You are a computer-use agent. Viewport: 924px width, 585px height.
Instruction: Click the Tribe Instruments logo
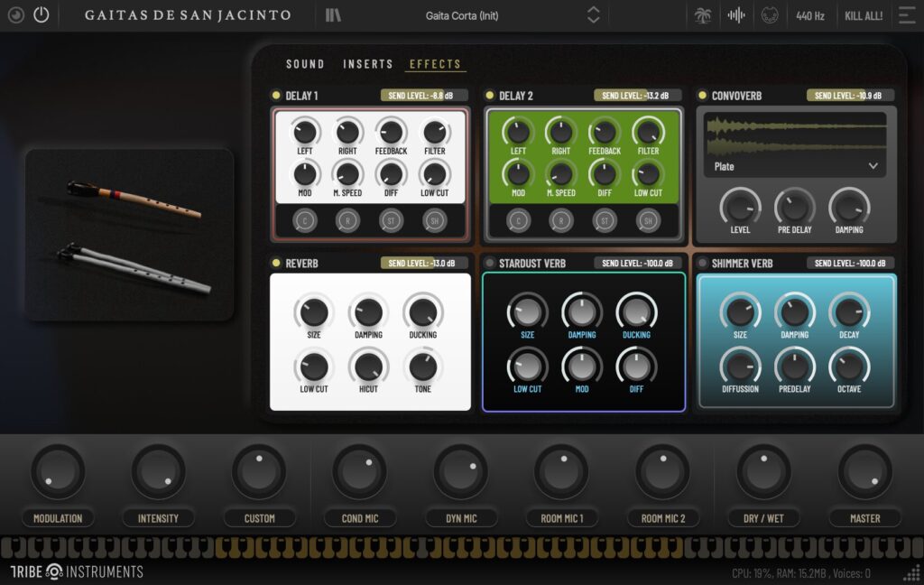[x=78, y=571]
